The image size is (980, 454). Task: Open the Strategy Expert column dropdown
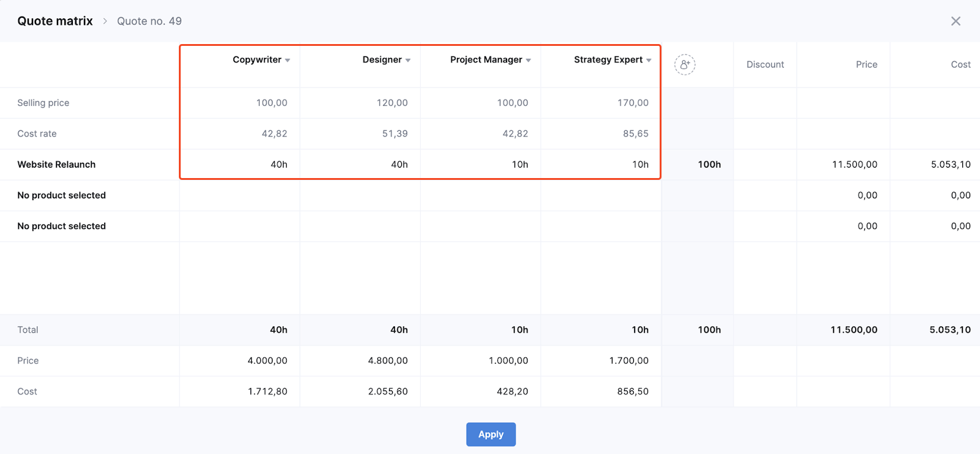click(x=649, y=60)
